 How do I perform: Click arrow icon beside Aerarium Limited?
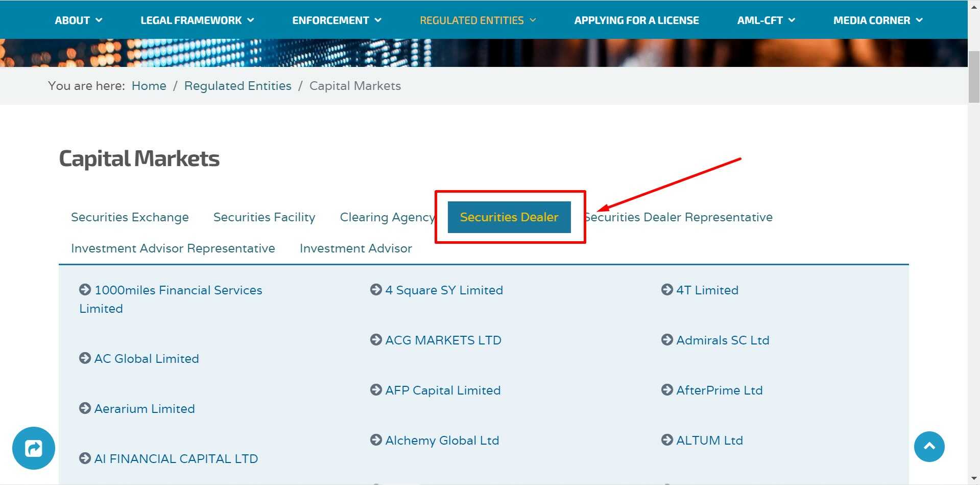click(x=85, y=408)
